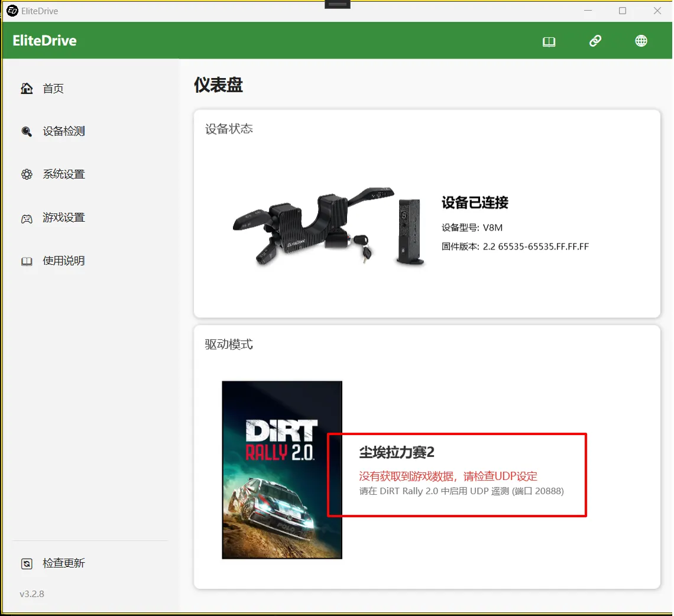Click the 设备已连接 status text
This screenshot has width=674, height=616.
pos(475,202)
